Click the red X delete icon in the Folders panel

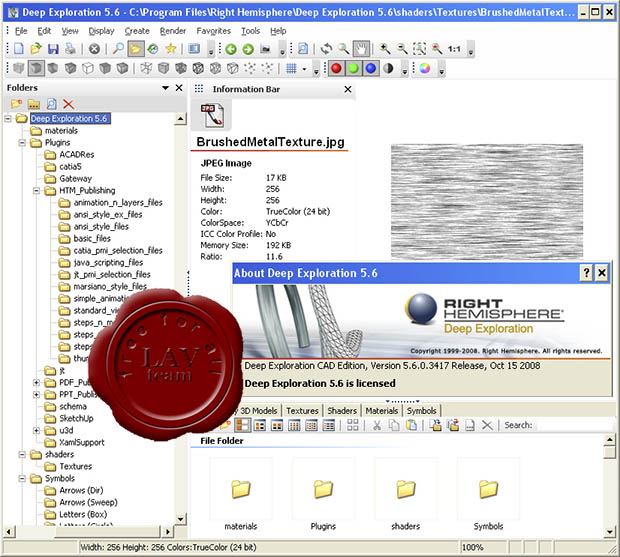(68, 104)
